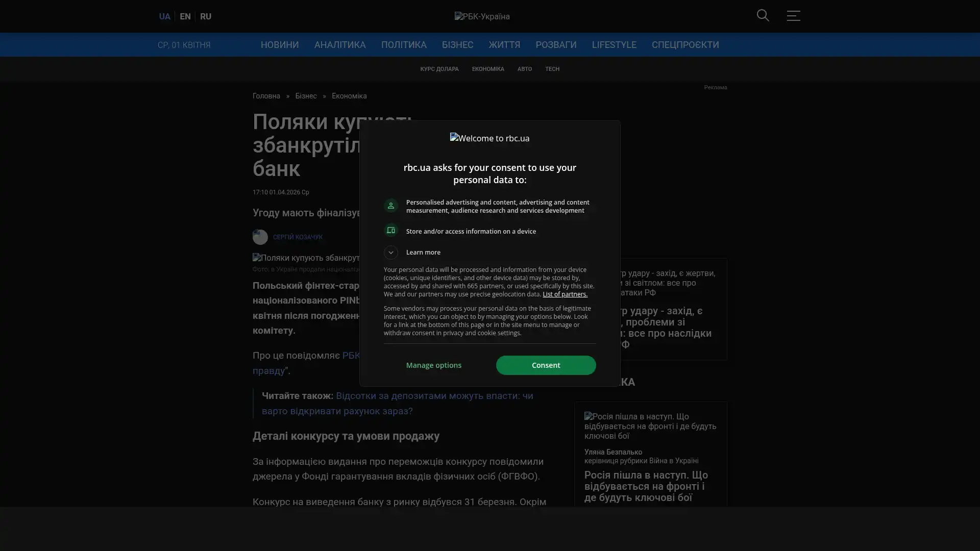The width and height of the screenshot is (980, 551).
Task: Open the author name Сергій Козачук
Action: [298, 237]
